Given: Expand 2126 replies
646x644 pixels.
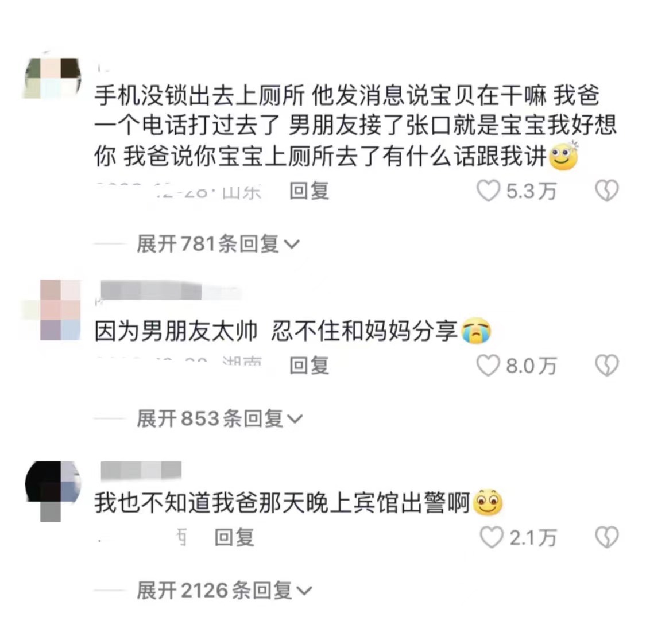Looking at the screenshot, I should (225, 591).
